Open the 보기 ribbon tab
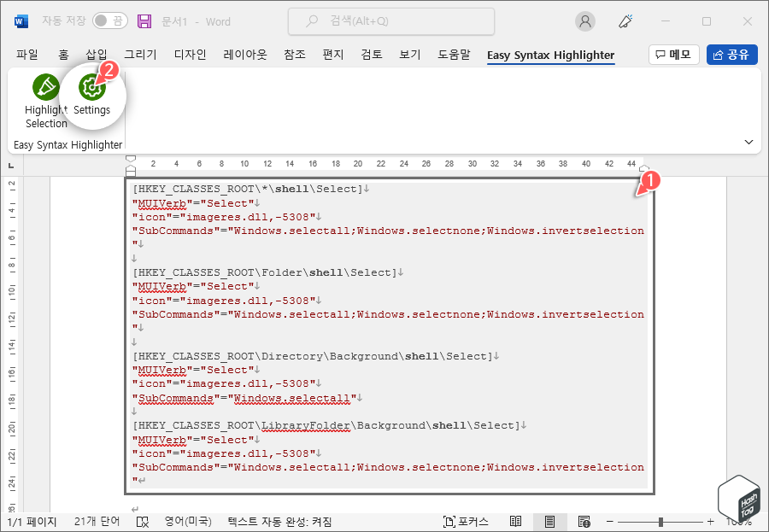Viewport: 769px width, 532px height. [410, 55]
